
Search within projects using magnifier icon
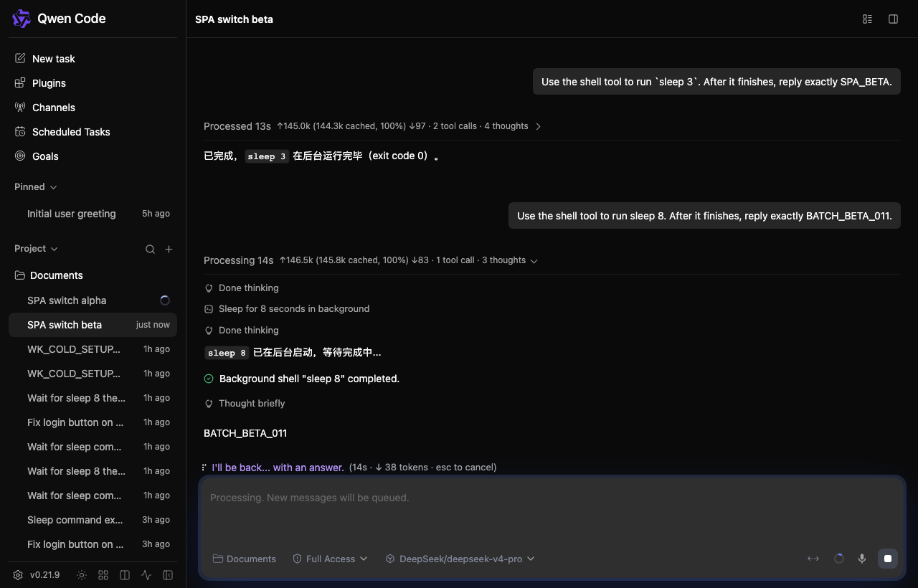pos(150,249)
